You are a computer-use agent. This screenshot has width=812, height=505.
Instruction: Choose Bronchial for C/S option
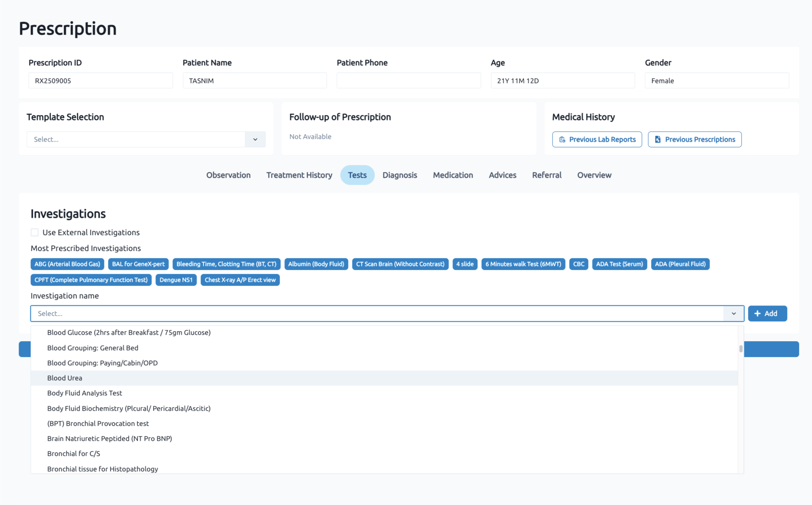(74, 454)
